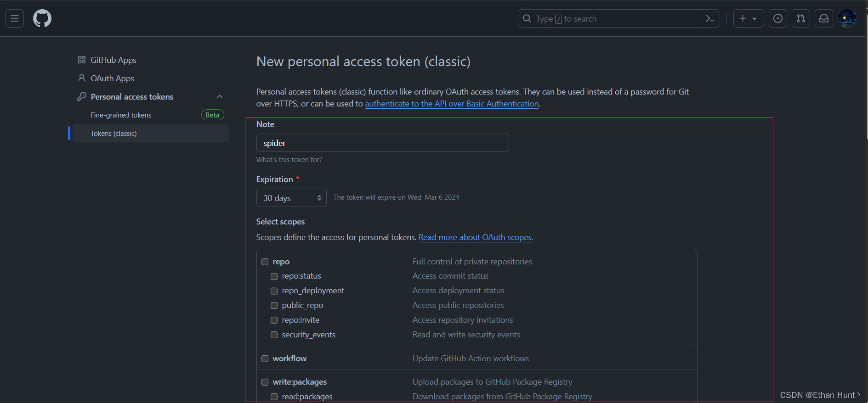
Task: Open the notifications inbox icon
Action: pyautogui.click(x=824, y=19)
